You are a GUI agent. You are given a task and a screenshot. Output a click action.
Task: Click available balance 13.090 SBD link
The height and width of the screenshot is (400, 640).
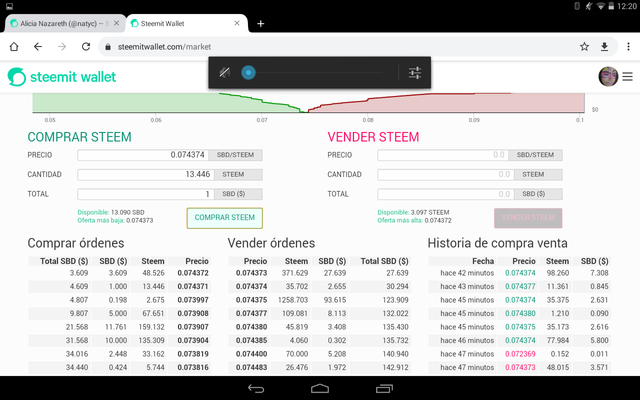click(111, 212)
